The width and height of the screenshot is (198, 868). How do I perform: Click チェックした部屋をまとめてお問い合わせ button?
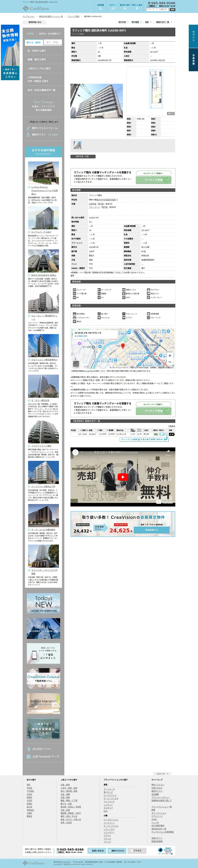[144, 439]
